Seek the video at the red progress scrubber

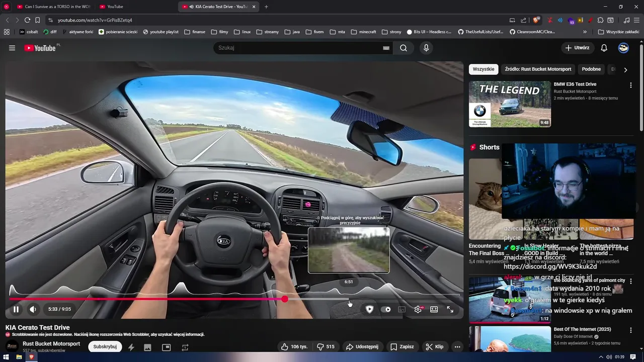pyautogui.click(x=285, y=299)
